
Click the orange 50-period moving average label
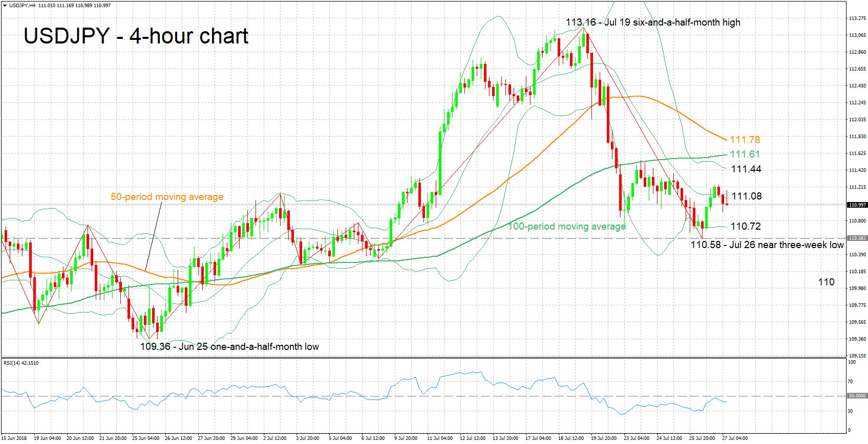point(167,197)
